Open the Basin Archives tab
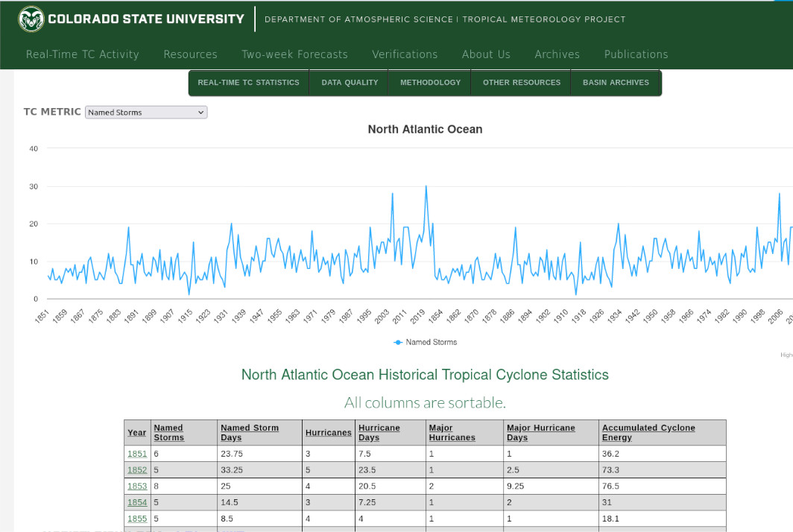 616,83
